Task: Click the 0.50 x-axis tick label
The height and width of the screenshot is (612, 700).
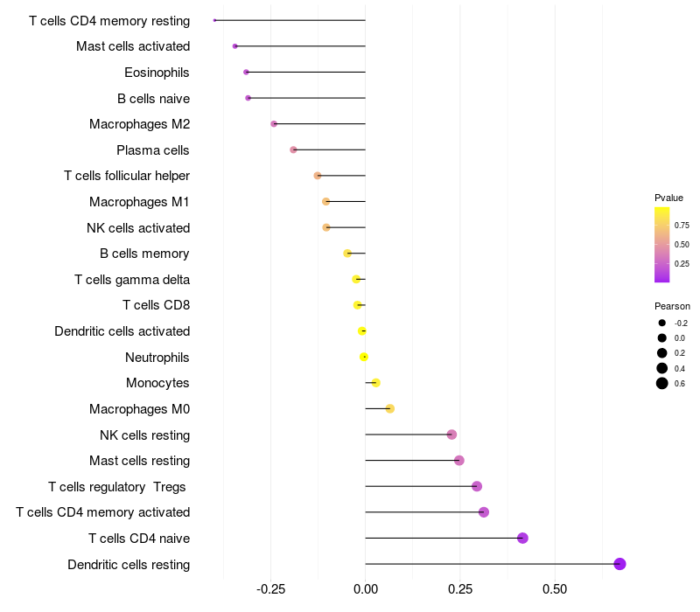Action: coord(555,590)
